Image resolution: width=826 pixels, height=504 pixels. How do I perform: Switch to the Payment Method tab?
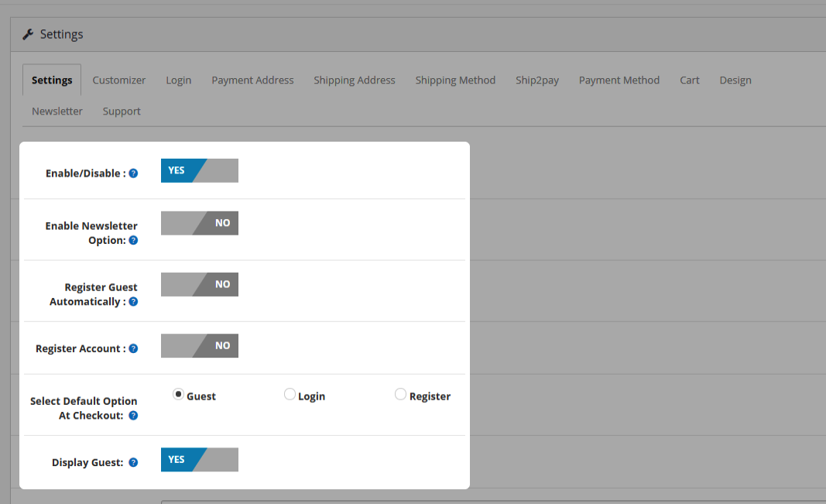click(x=619, y=81)
